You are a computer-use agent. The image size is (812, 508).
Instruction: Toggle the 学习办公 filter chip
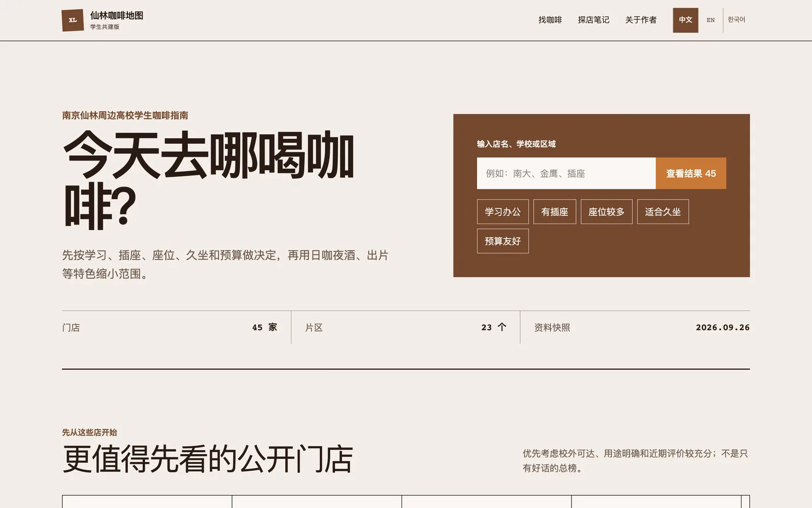(x=502, y=212)
